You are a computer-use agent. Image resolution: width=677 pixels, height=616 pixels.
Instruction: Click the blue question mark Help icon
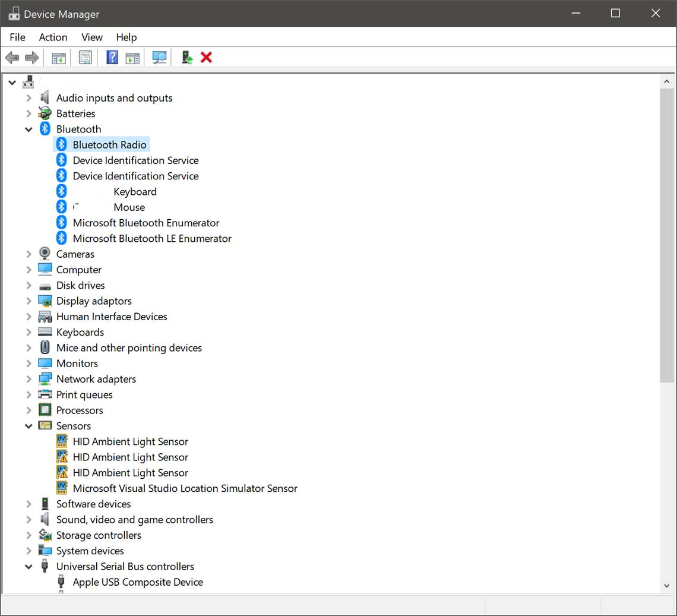point(112,58)
